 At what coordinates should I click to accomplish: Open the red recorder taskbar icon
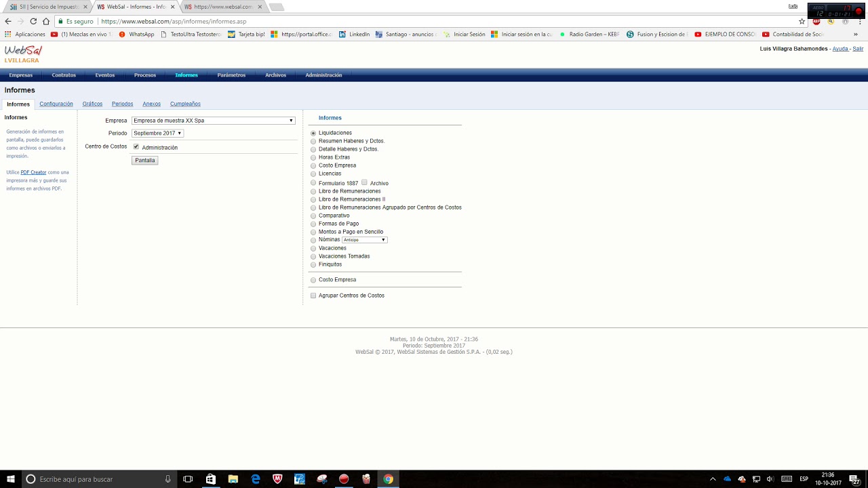click(x=344, y=479)
